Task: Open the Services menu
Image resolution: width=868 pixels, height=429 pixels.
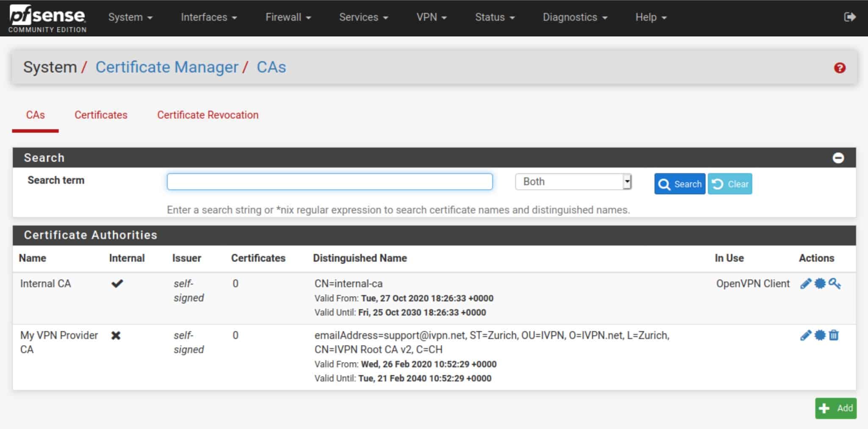Action: pyautogui.click(x=363, y=17)
